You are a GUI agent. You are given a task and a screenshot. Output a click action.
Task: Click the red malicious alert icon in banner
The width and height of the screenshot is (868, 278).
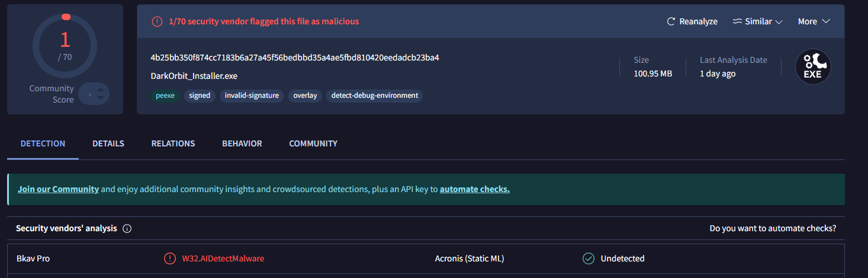[157, 21]
